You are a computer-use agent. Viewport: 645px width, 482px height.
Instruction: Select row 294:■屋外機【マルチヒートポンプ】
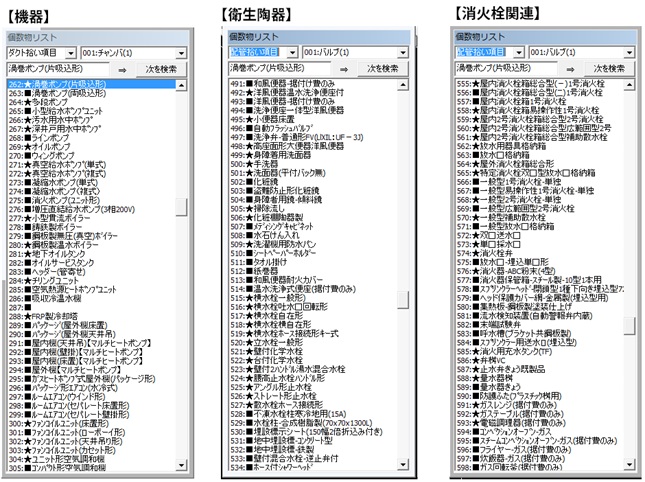(91, 370)
